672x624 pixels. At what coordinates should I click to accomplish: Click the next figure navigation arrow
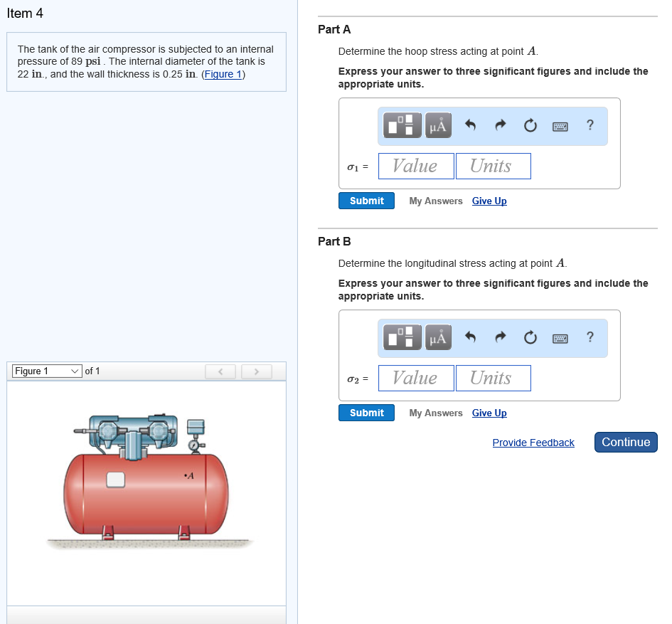256,371
